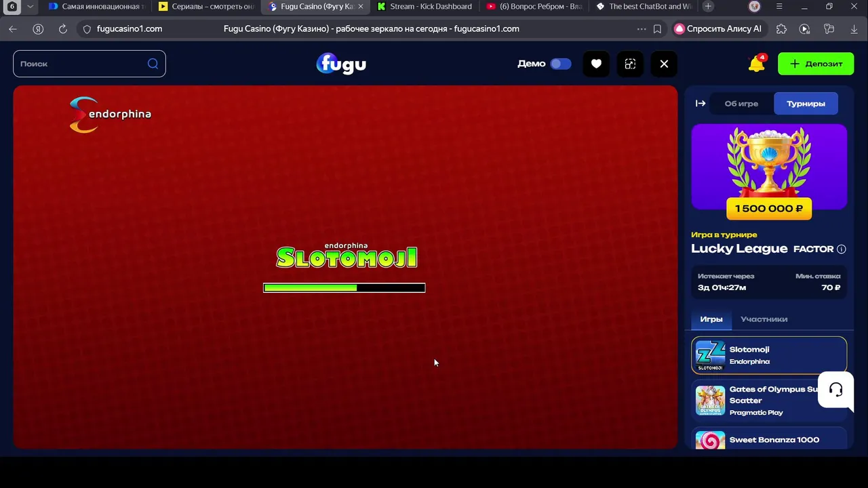Viewport: 868px width, 488px height.
Task: Switch to Сериалы – смотреть browser tab
Action: pyautogui.click(x=206, y=7)
